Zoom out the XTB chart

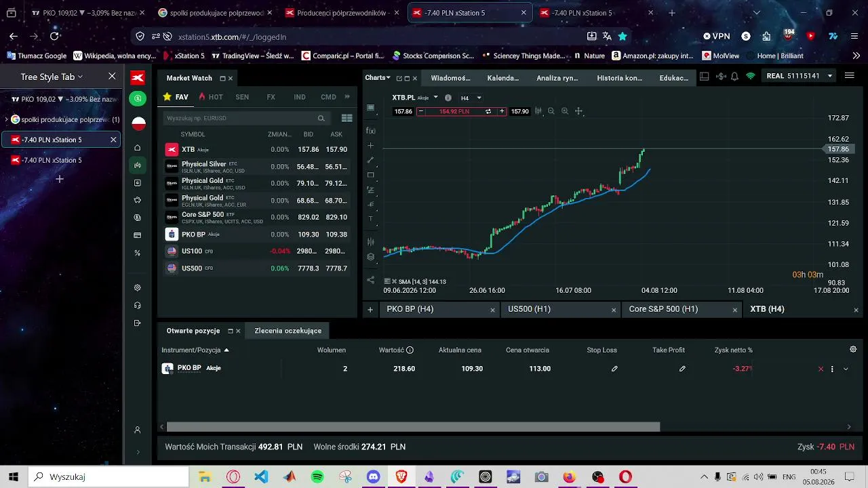551,111
